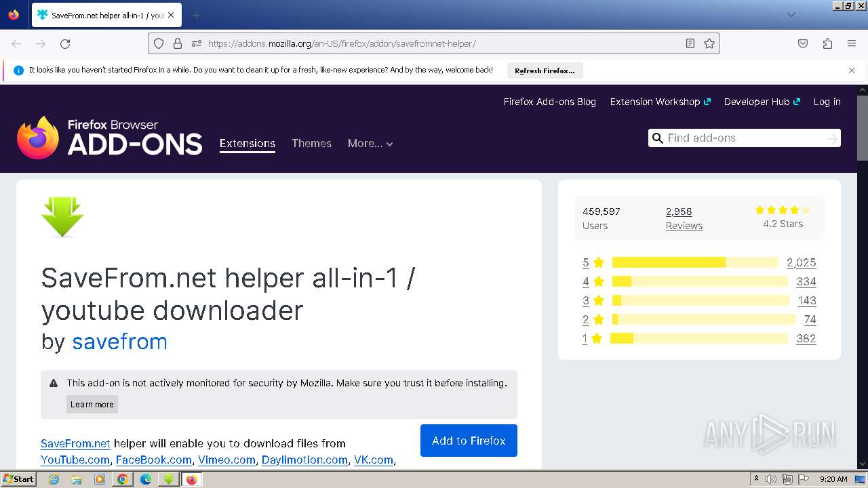
Task: Open the 334 four-star reviews count
Action: point(806,281)
